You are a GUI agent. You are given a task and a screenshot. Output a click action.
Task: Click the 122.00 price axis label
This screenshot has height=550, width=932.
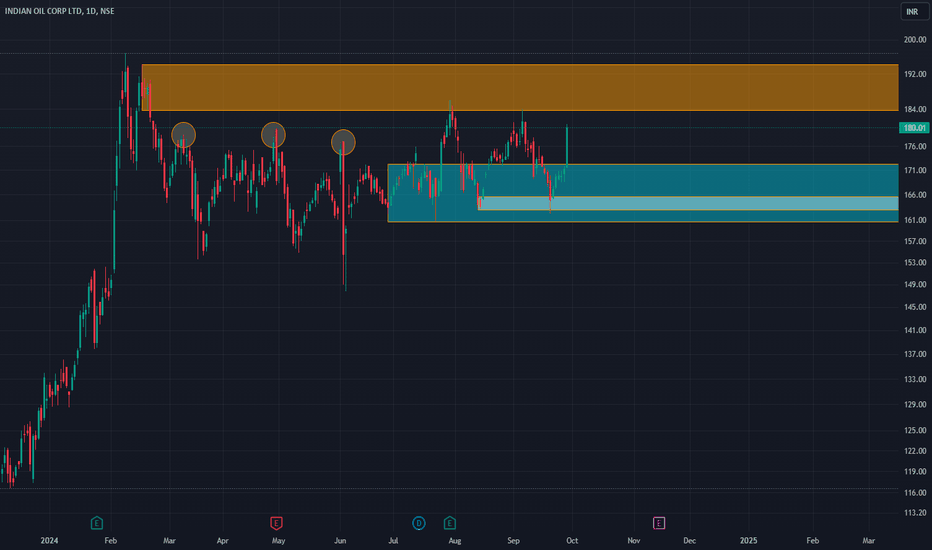[915, 451]
